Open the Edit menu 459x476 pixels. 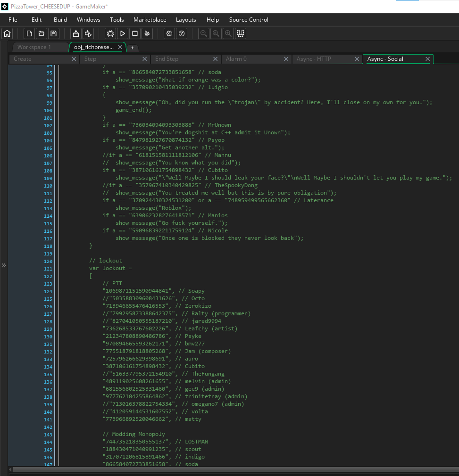[36, 20]
